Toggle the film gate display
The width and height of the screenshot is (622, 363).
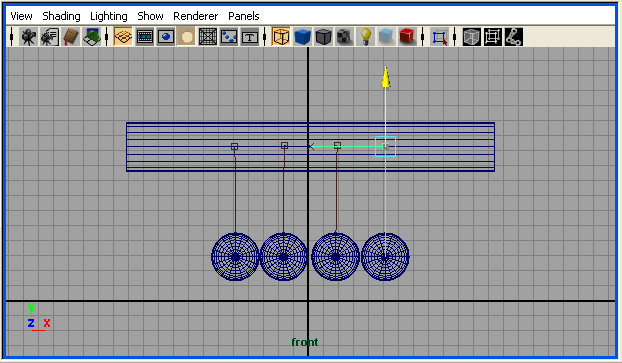[x=144, y=37]
